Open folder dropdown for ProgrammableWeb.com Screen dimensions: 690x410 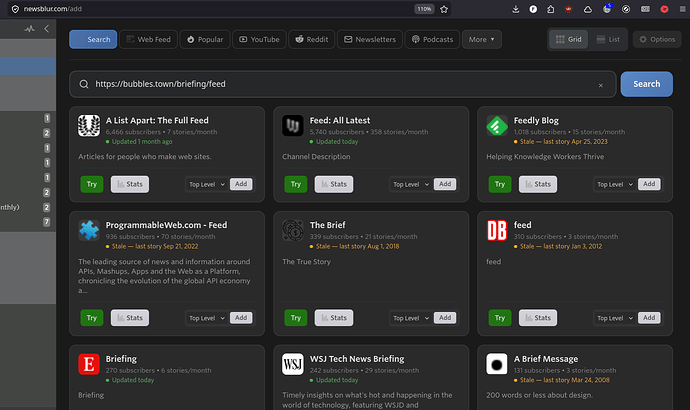(207, 318)
